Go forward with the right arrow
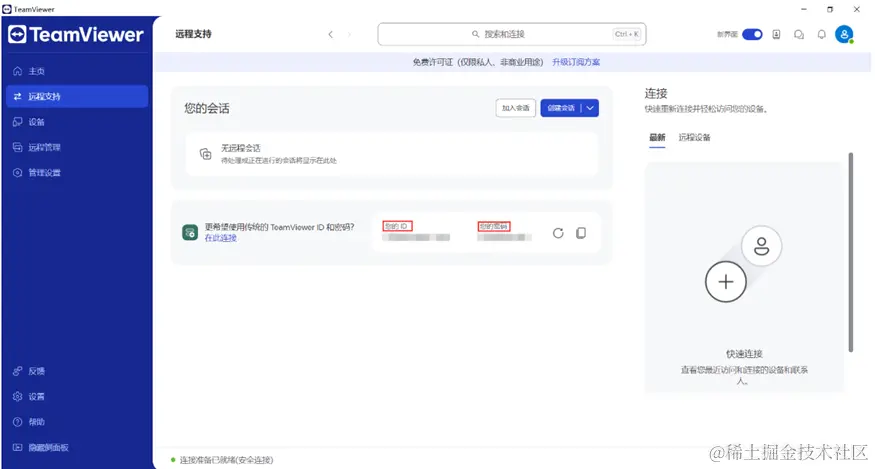Viewport: 875px width, 469px height. [x=349, y=34]
